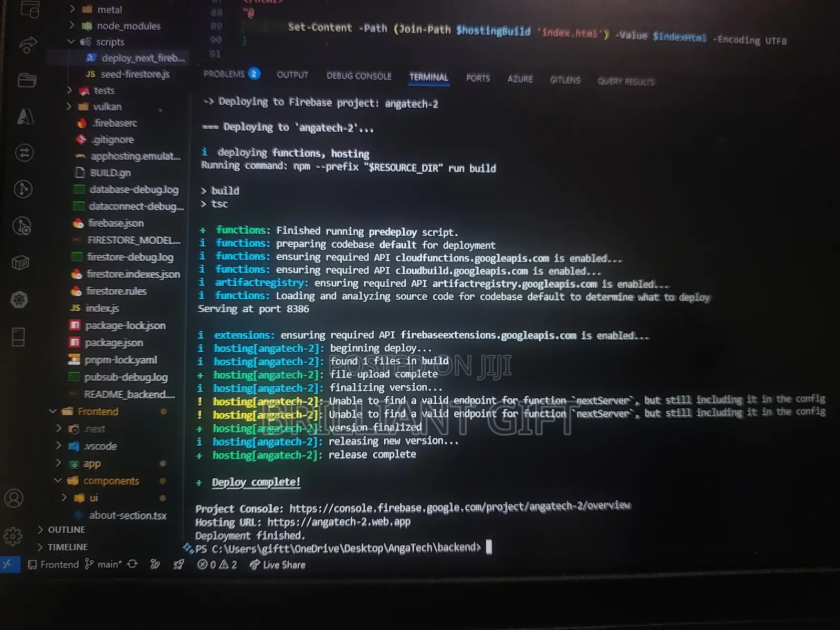The height and width of the screenshot is (630, 840).
Task: Open the QUERY RESULTS panel tab
Action: [626, 82]
